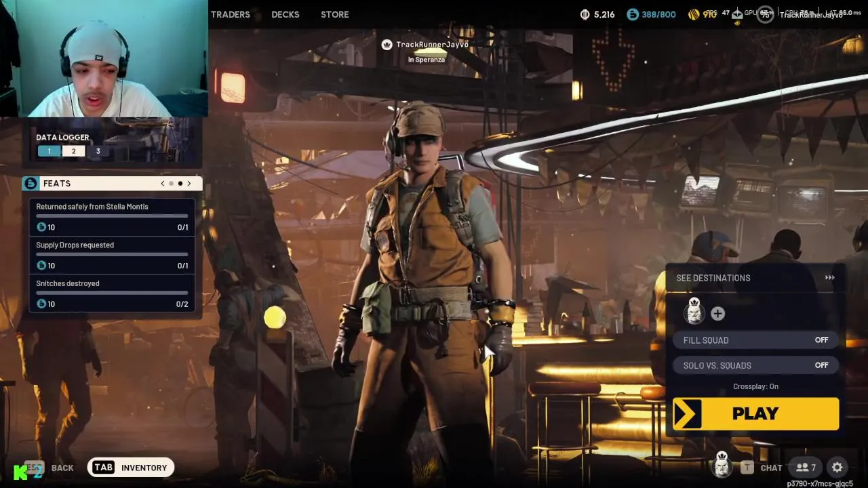Click the level 75 circle badge

click(x=765, y=14)
